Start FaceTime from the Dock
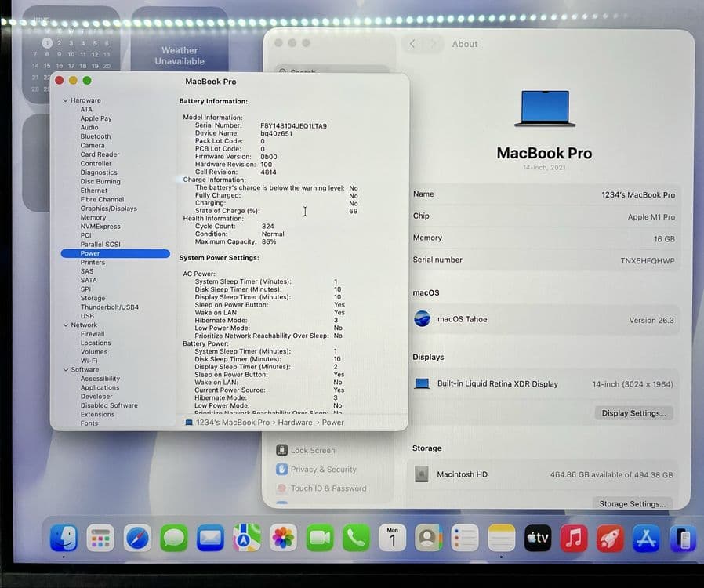The image size is (704, 588). pyautogui.click(x=320, y=537)
